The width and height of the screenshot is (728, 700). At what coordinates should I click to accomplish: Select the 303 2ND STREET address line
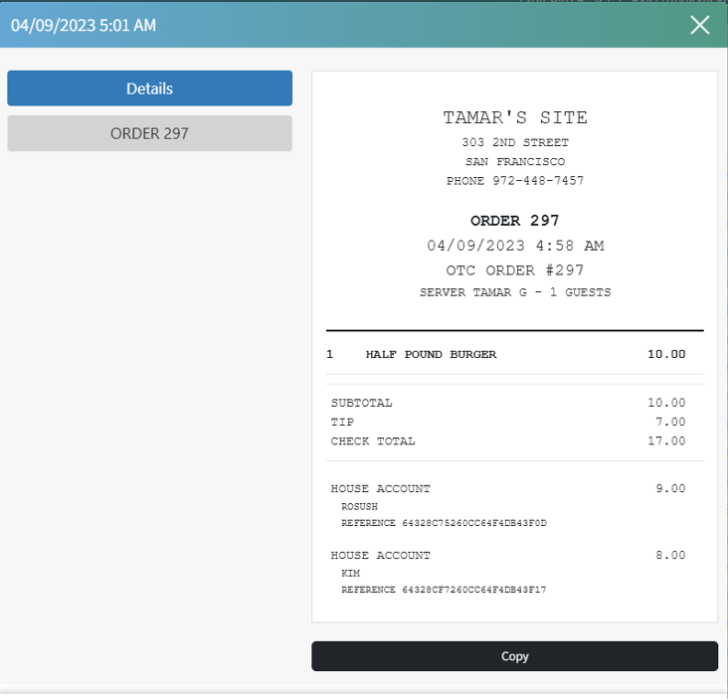point(515,143)
